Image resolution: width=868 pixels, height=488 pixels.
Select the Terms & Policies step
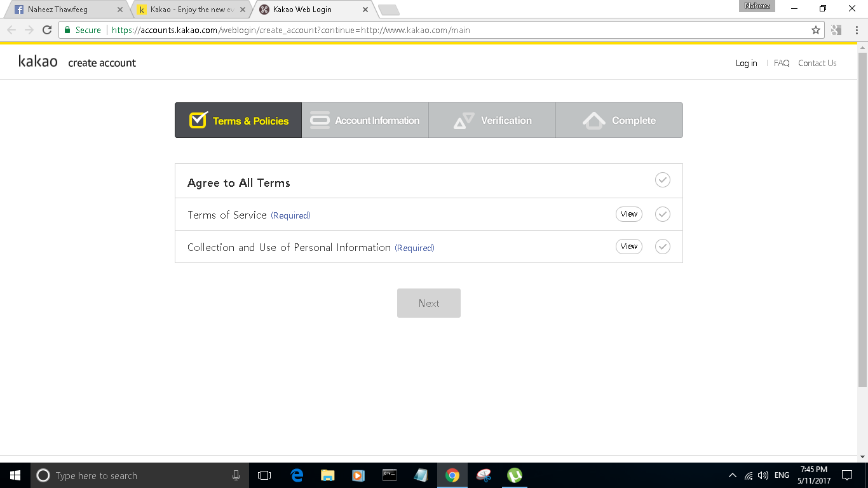coord(238,120)
